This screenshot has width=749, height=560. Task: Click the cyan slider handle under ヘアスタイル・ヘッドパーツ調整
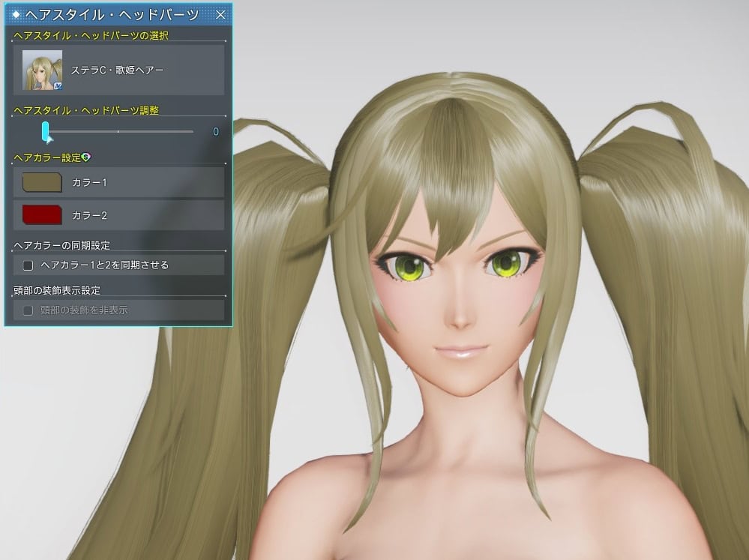pos(45,130)
